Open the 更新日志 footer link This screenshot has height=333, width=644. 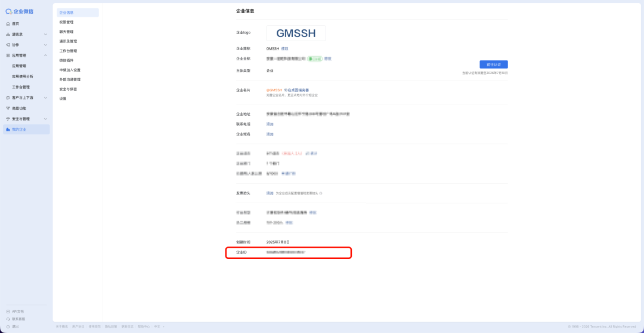128,326
